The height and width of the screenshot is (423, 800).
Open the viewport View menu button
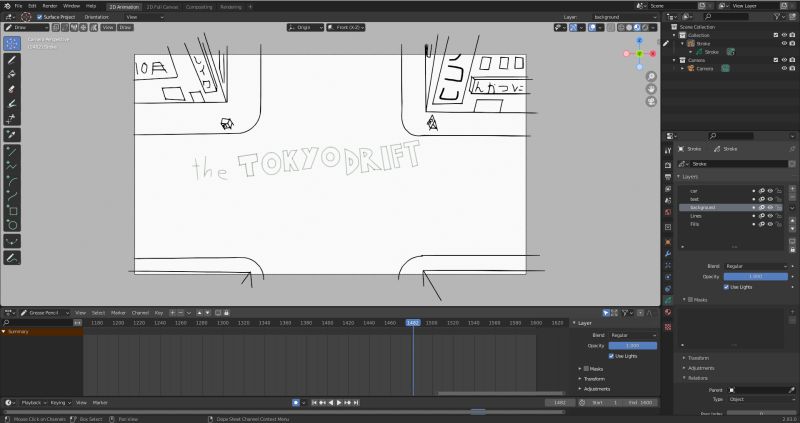click(108, 28)
